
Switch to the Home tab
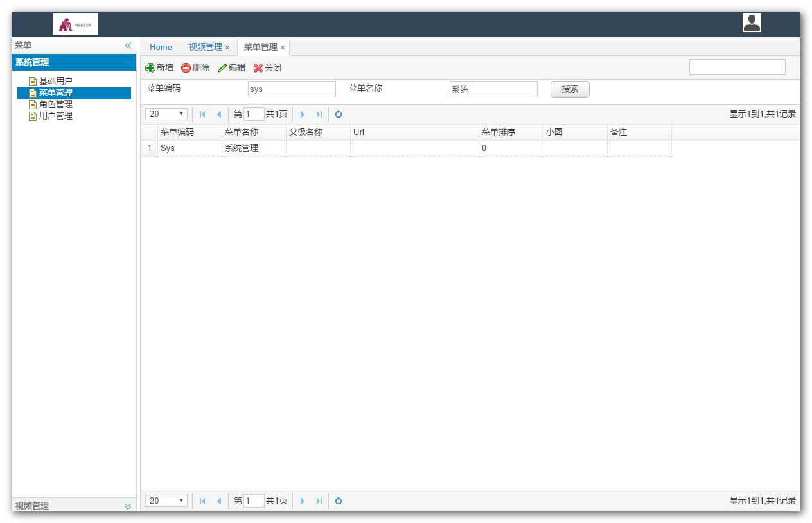click(x=161, y=47)
